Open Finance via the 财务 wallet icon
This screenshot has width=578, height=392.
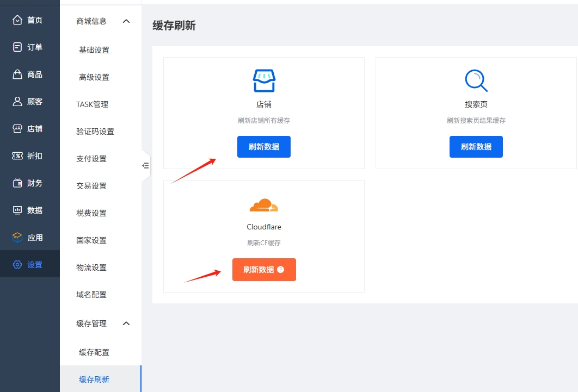(x=17, y=183)
